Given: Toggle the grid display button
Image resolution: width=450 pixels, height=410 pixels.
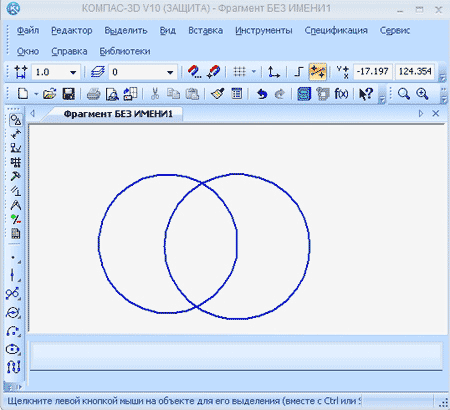Looking at the screenshot, I should pyautogui.click(x=240, y=72).
